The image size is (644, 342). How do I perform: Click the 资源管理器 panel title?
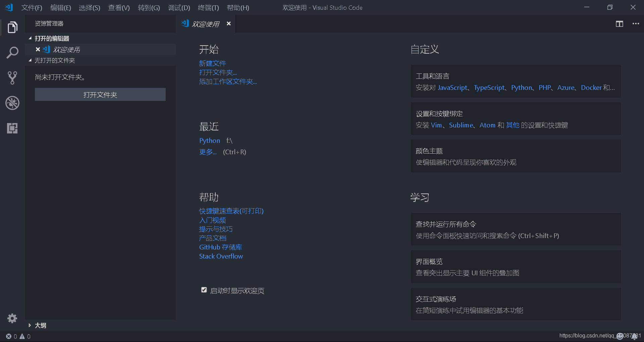pyautogui.click(x=49, y=23)
